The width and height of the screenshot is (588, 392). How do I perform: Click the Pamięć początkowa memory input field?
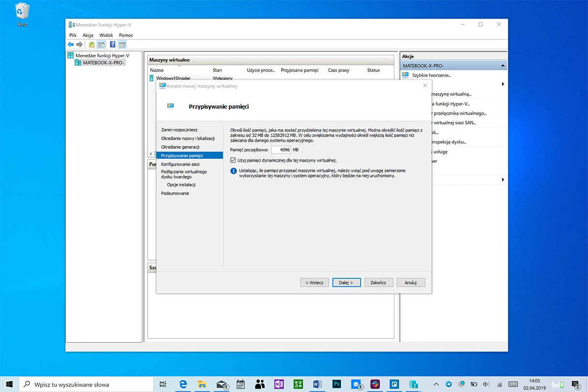point(281,149)
